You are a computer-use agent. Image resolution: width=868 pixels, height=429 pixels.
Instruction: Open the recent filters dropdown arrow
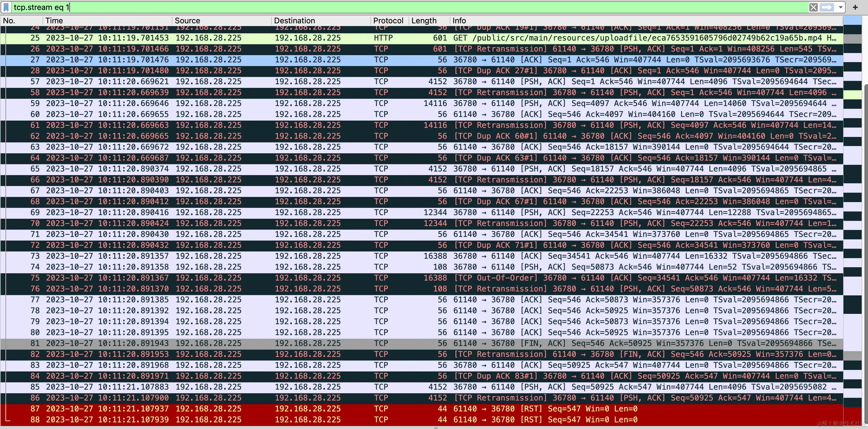click(x=840, y=7)
